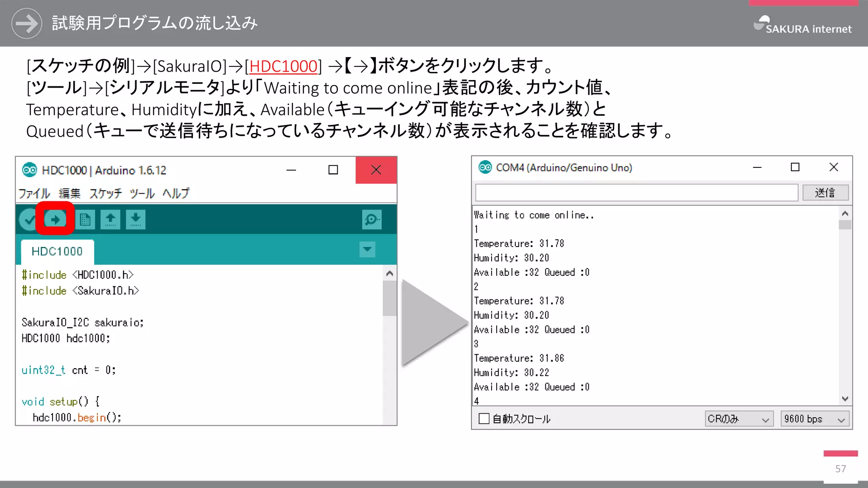This screenshot has width=868, height=488.
Task: Maximize the HDC1000 Arduino window
Action: pos(333,170)
